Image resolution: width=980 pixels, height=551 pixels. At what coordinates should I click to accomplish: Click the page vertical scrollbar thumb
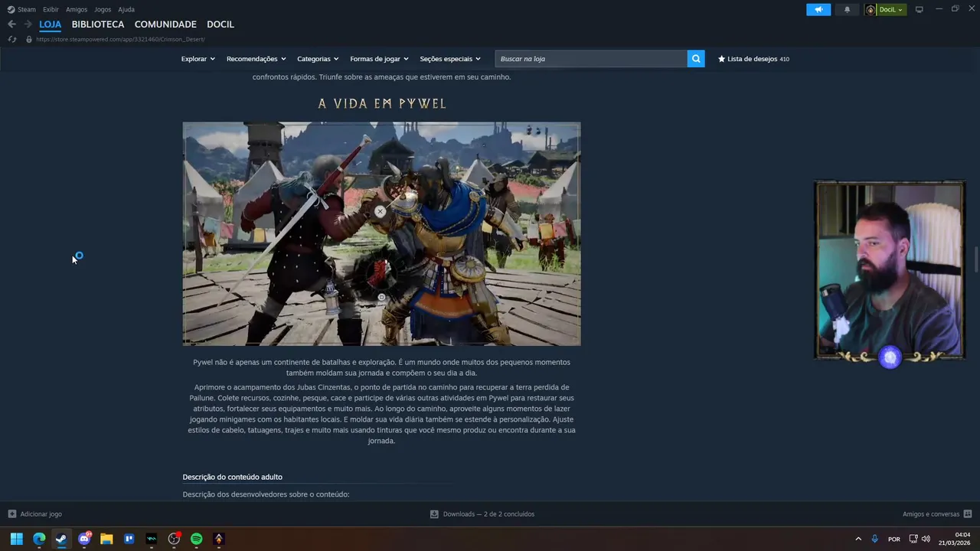point(976,259)
